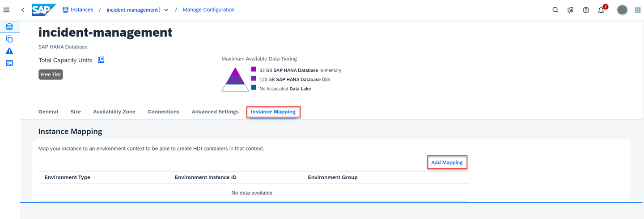Expand the incident-management breadcrumb dropdown arrow
The width and height of the screenshot is (644, 219).
166,10
